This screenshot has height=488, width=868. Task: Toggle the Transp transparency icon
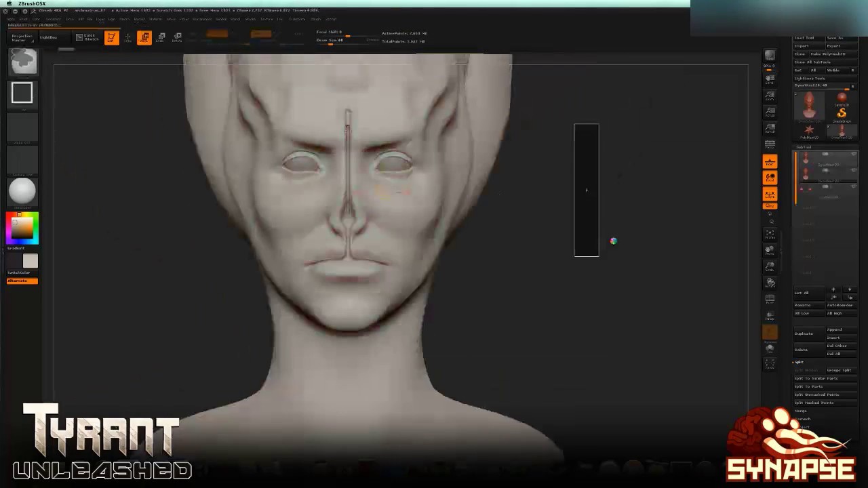770,316
